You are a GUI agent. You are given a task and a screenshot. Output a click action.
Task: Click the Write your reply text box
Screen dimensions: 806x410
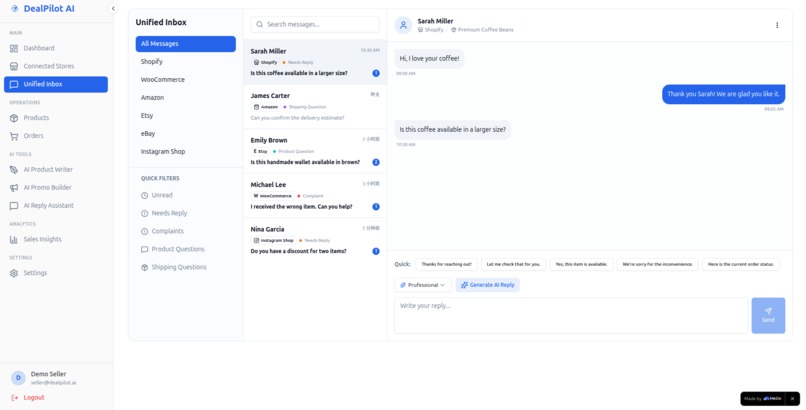point(571,315)
